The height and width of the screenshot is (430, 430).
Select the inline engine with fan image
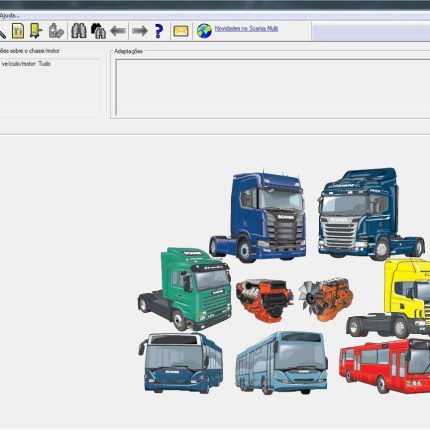click(x=326, y=299)
